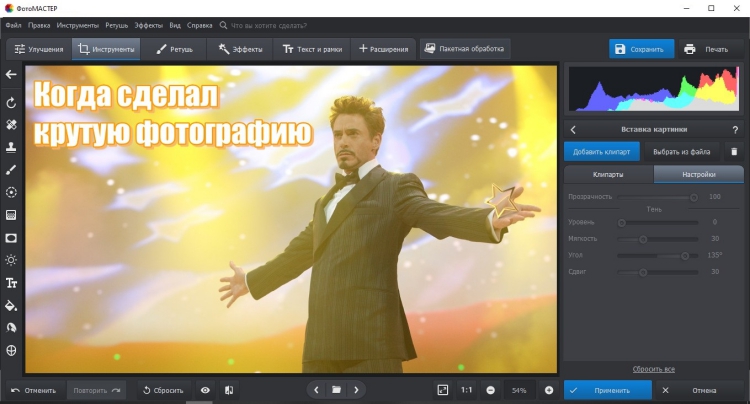Click Добавить клипарт button
Image resolution: width=750 pixels, height=404 pixels.
coord(602,152)
